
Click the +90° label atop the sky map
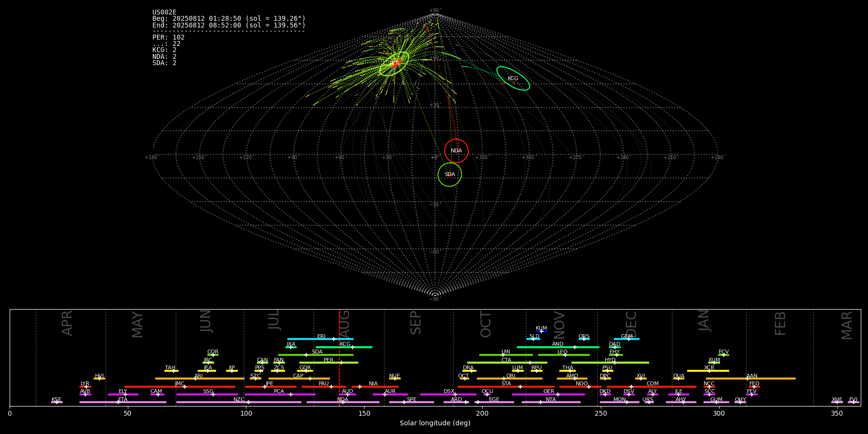[x=435, y=11]
